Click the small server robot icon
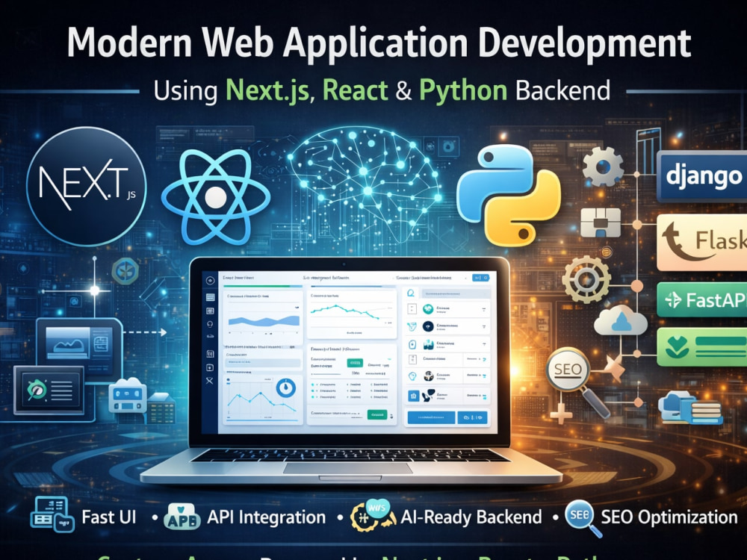The height and width of the screenshot is (560, 747). pos(127,395)
